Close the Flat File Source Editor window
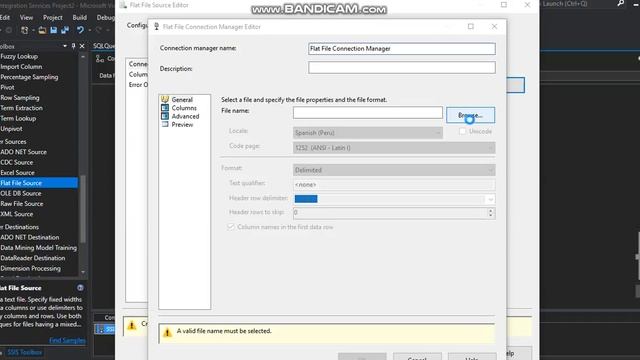This screenshot has height=360, width=640. pyautogui.click(x=527, y=4)
